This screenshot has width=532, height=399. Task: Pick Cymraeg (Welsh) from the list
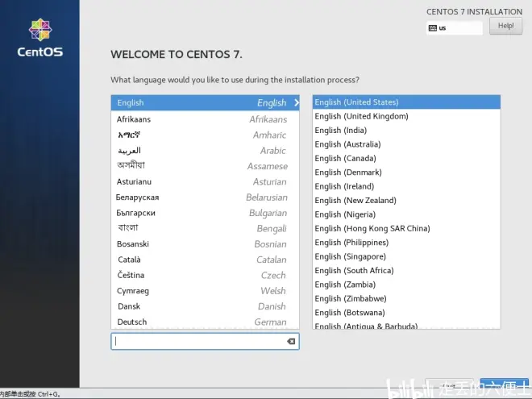coord(205,291)
